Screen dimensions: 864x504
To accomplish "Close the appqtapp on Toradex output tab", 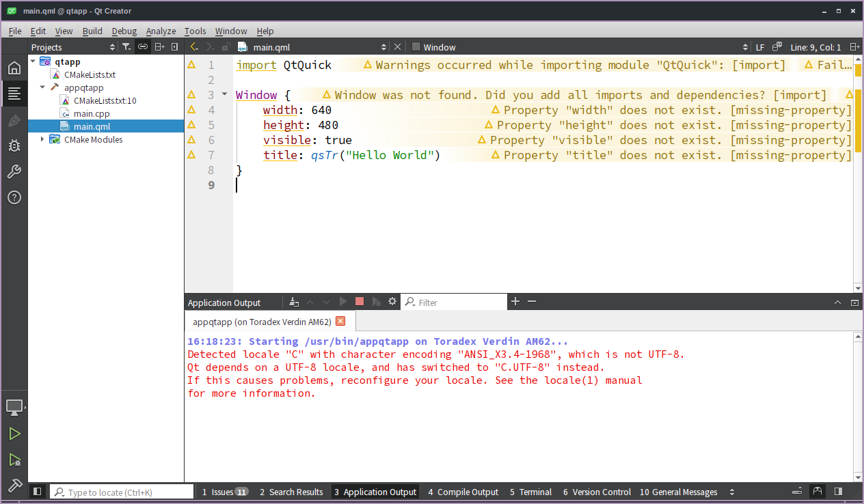I will [340, 320].
